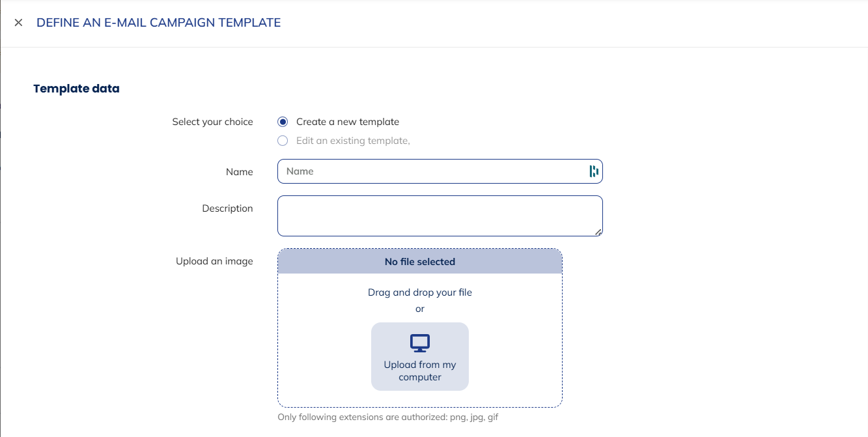The width and height of the screenshot is (868, 437).
Task: Click the 'Template data' section heading
Action: pos(76,89)
